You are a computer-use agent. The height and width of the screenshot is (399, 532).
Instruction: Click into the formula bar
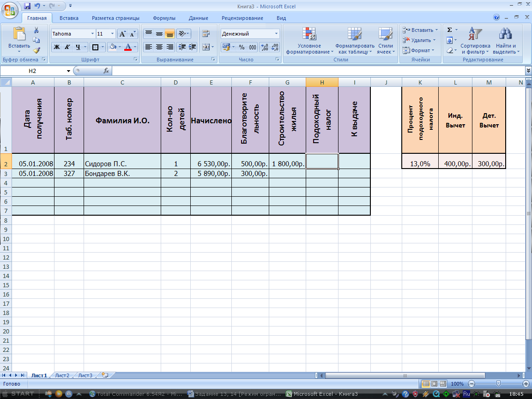click(318, 71)
